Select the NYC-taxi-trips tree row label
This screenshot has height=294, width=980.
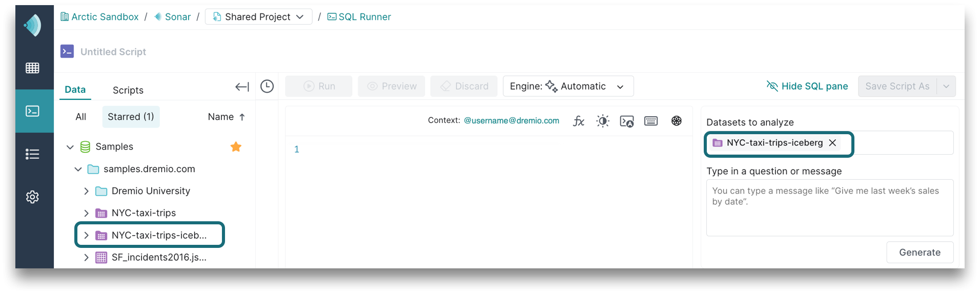point(144,213)
